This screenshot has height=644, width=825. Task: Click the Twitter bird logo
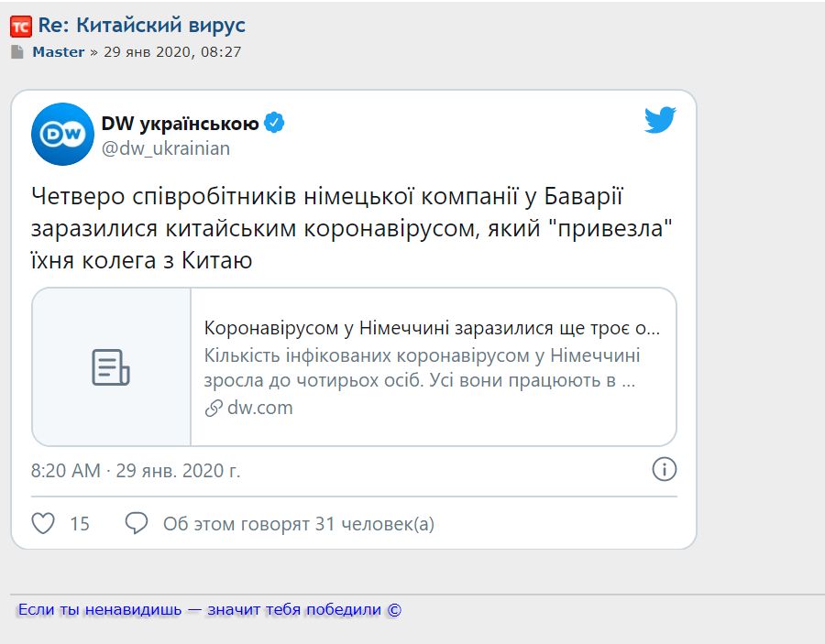click(660, 120)
